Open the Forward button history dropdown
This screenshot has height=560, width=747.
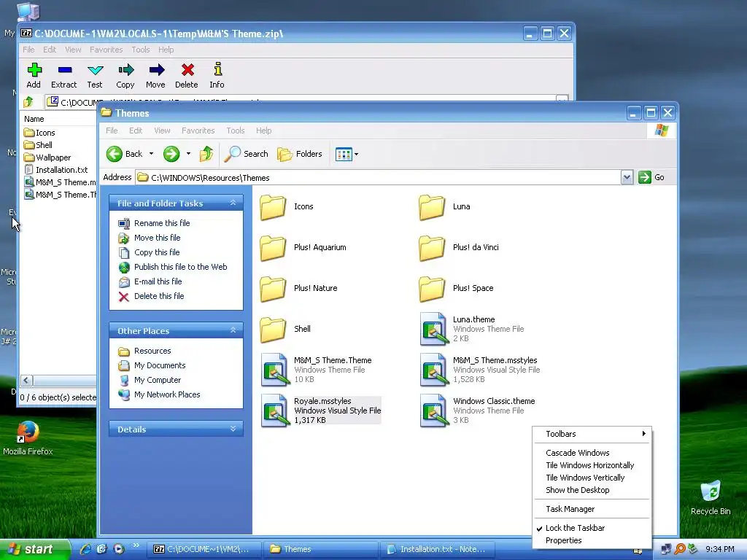coord(189,154)
